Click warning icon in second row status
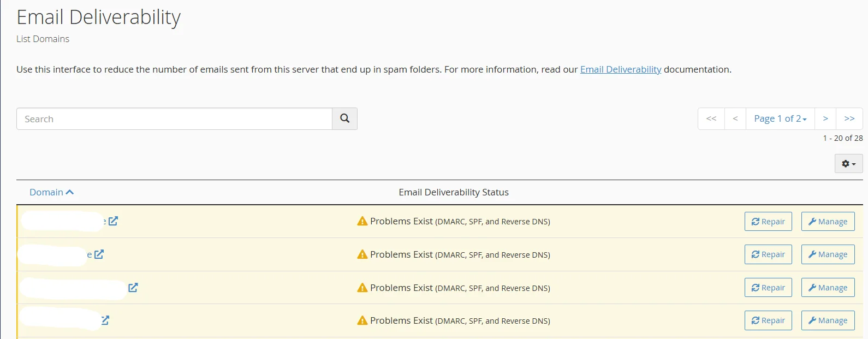868x339 pixels. 362,254
